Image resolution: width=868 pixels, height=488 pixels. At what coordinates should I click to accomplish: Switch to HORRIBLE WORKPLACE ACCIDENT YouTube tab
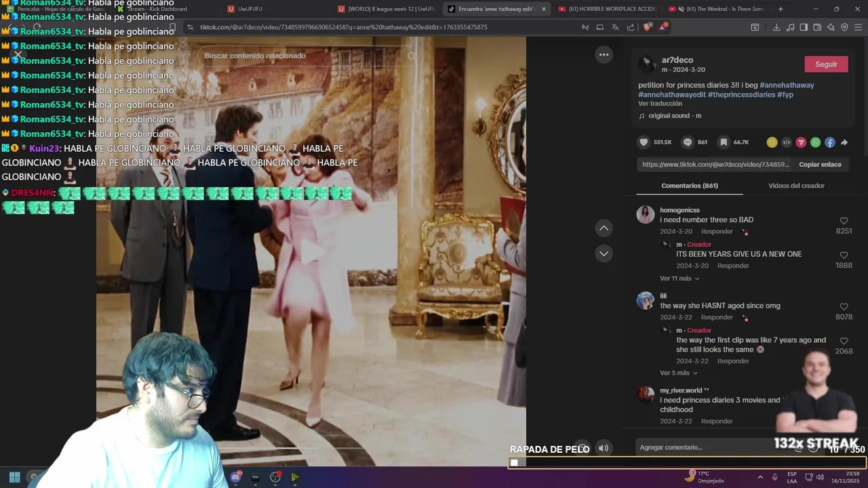pyautogui.click(x=606, y=9)
